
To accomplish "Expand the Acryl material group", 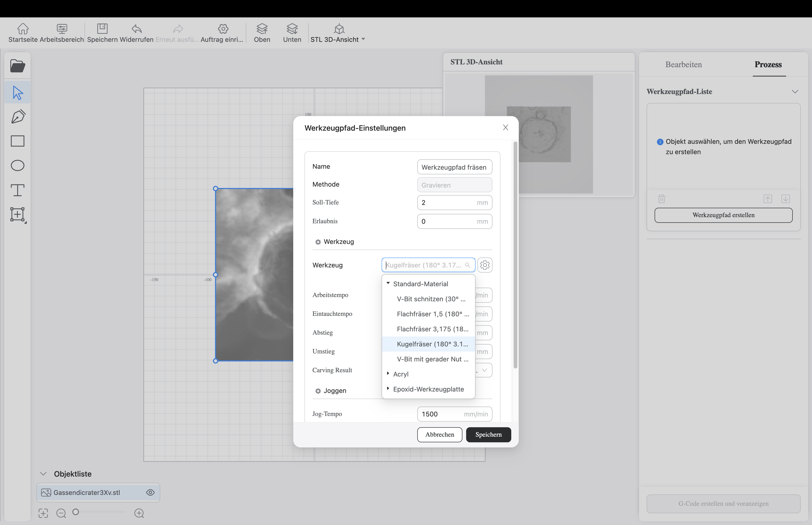I will [x=388, y=374].
